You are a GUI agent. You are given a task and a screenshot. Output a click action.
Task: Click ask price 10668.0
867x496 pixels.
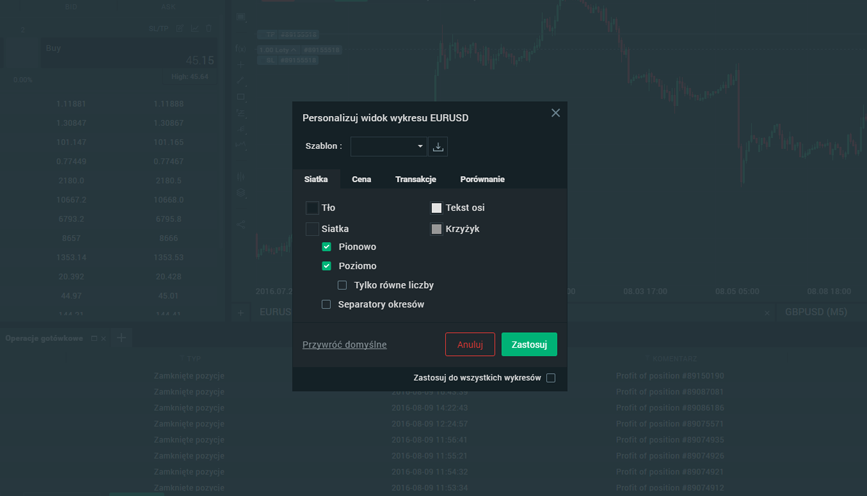[x=169, y=200]
